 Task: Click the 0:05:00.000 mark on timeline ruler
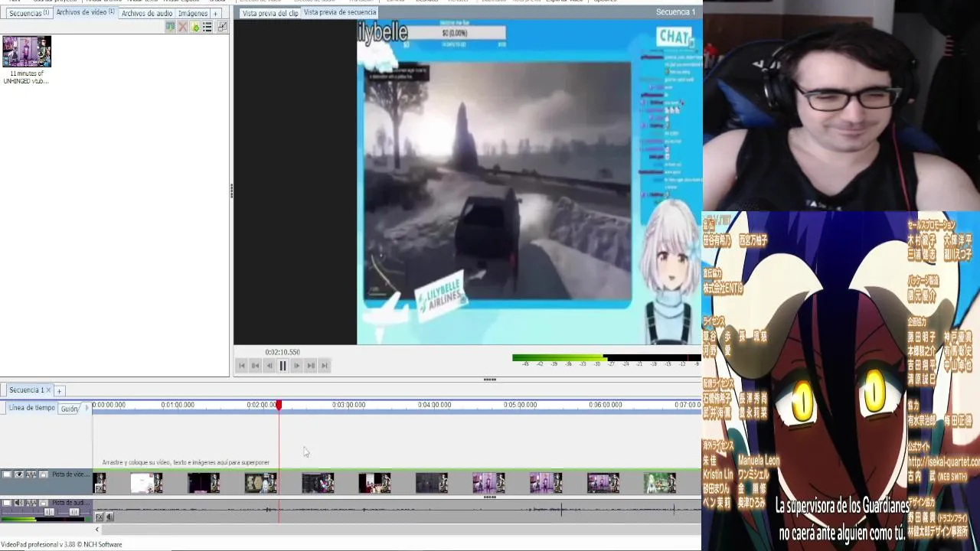520,405
